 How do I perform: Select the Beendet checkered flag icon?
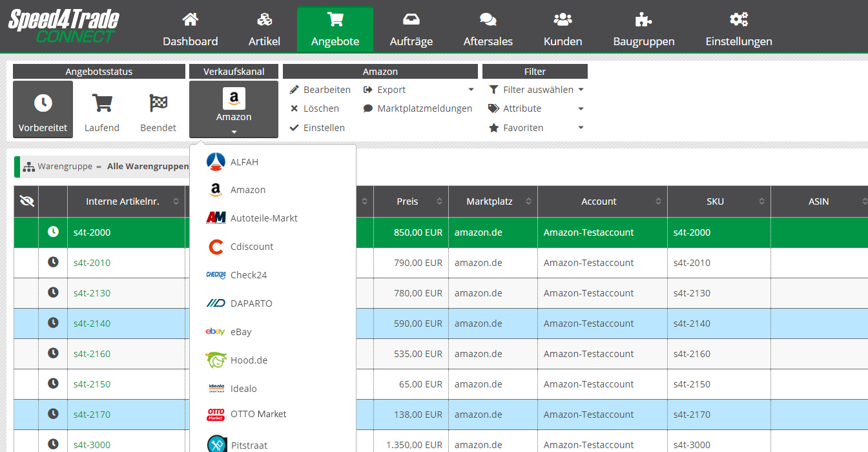(x=158, y=103)
